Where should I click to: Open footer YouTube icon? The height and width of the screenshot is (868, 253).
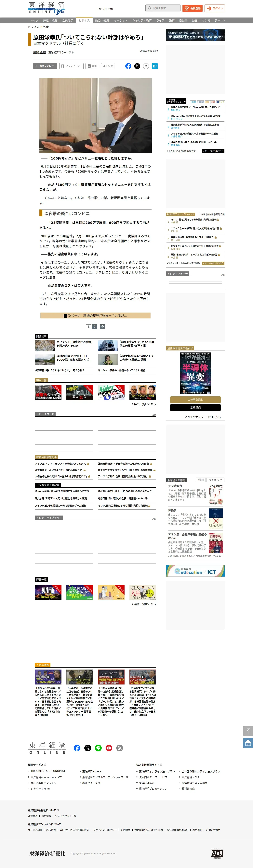109,748
